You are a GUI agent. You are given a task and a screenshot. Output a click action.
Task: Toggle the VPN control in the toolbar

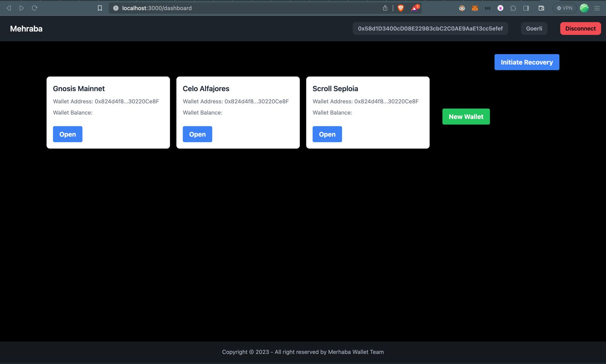point(564,8)
